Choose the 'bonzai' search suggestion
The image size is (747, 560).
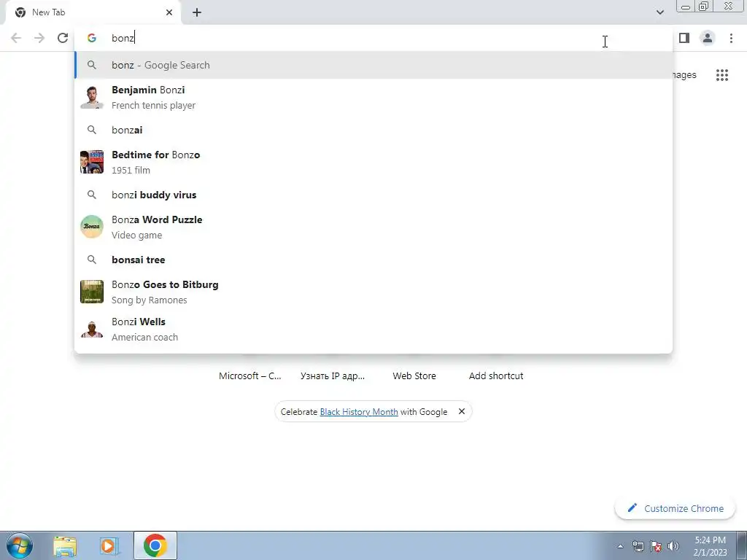tap(373, 130)
